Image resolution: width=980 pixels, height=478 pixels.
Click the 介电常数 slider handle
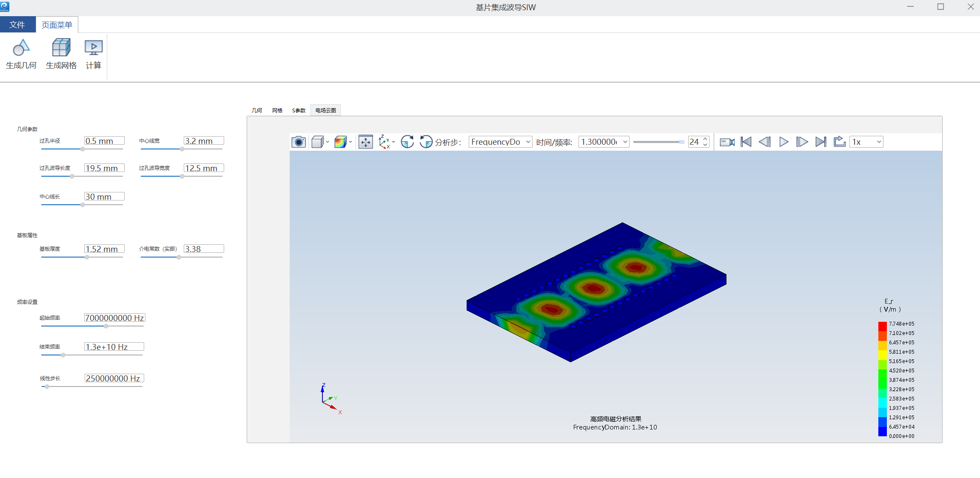(179, 257)
